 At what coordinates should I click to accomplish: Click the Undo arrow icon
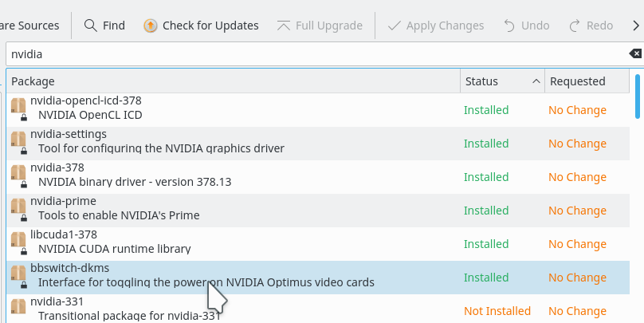(509, 26)
